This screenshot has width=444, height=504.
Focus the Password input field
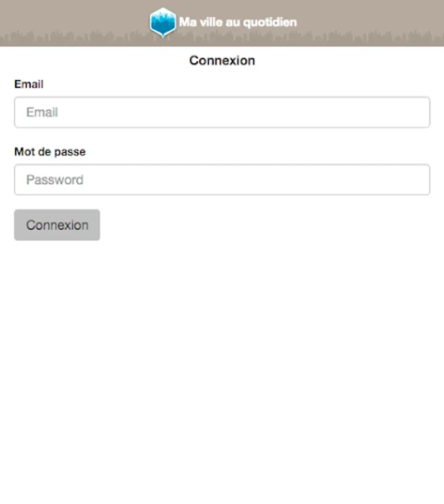[x=222, y=179]
